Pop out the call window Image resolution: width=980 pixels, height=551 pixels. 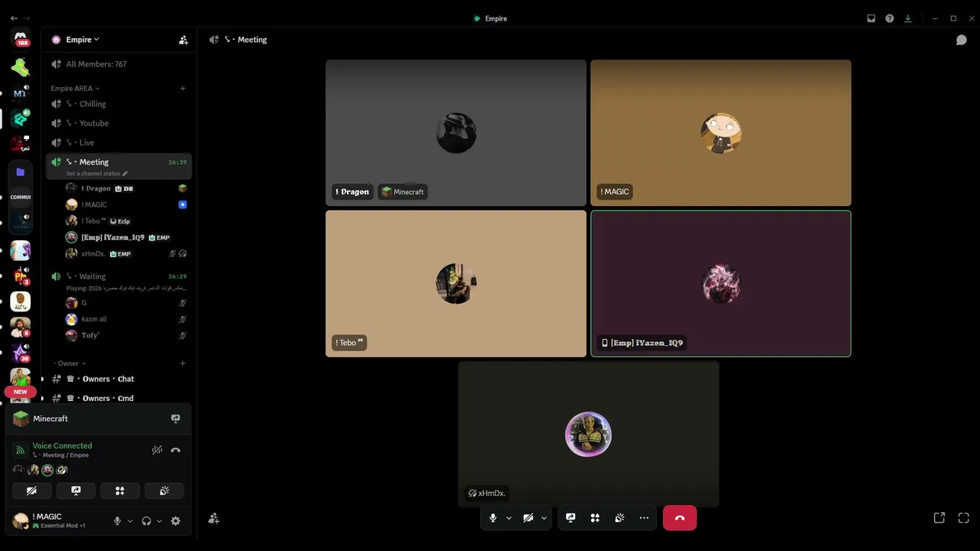click(x=939, y=518)
